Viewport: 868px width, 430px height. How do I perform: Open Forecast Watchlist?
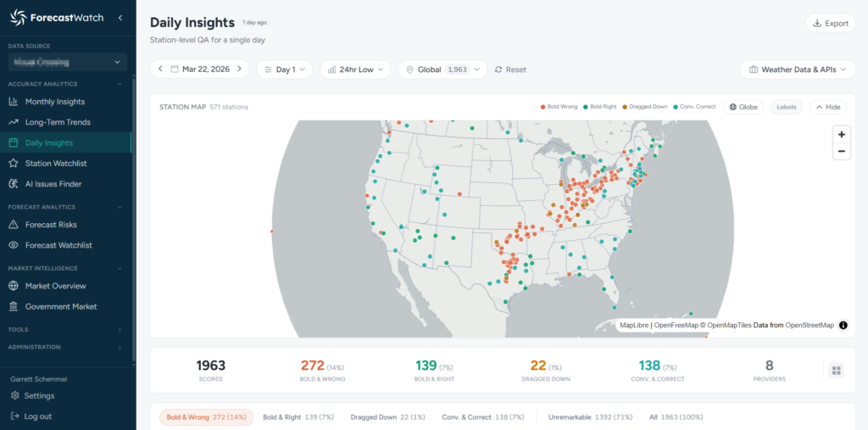click(58, 245)
